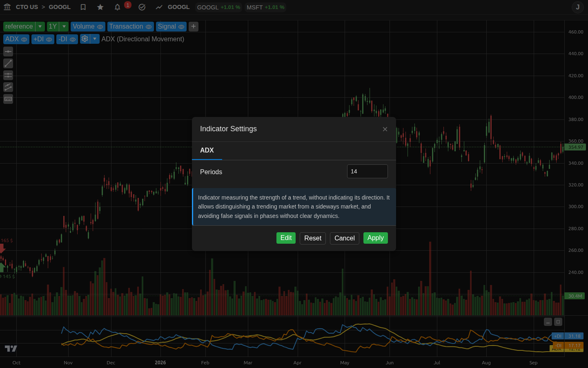Maximize the ADX indicator pane
588x368 pixels.
(558, 322)
